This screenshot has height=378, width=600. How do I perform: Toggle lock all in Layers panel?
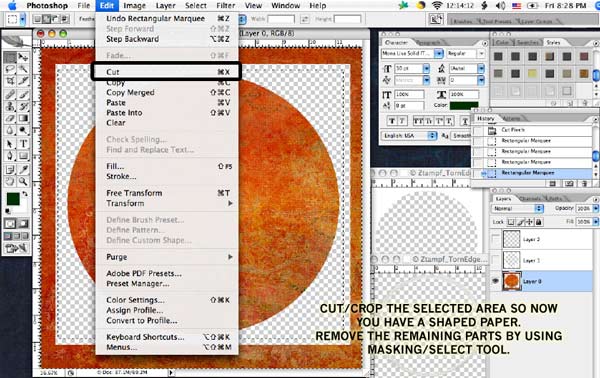pyautogui.click(x=539, y=222)
